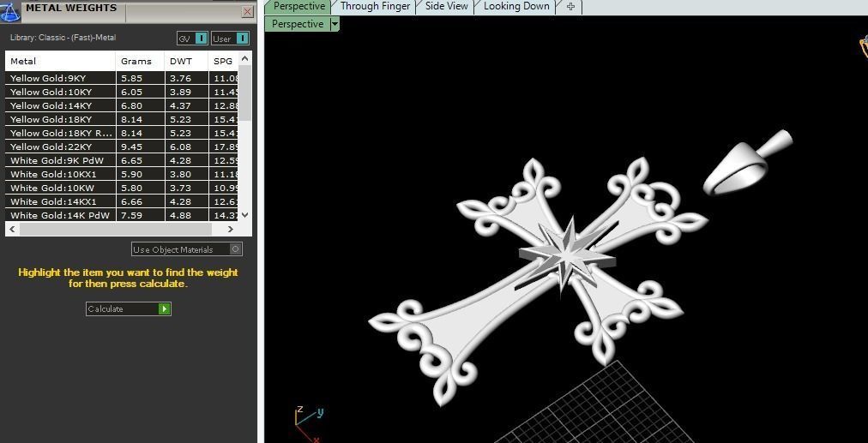Click the 5.85 grams cell
Image resolution: width=868 pixels, height=443 pixels.
point(140,79)
